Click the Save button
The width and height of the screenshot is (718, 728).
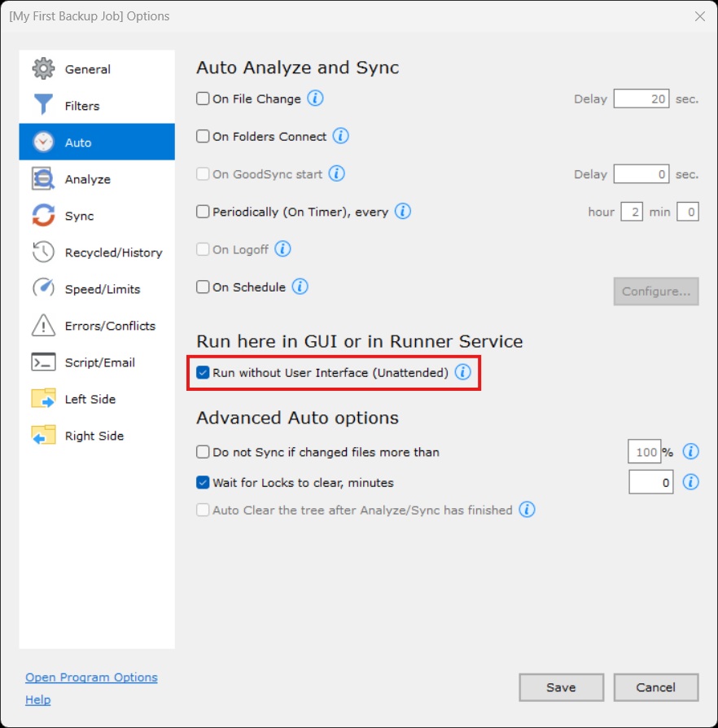tap(561, 687)
